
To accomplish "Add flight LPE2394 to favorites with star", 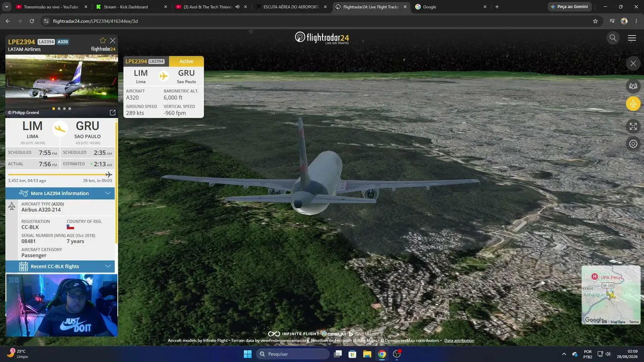I will point(103,40).
